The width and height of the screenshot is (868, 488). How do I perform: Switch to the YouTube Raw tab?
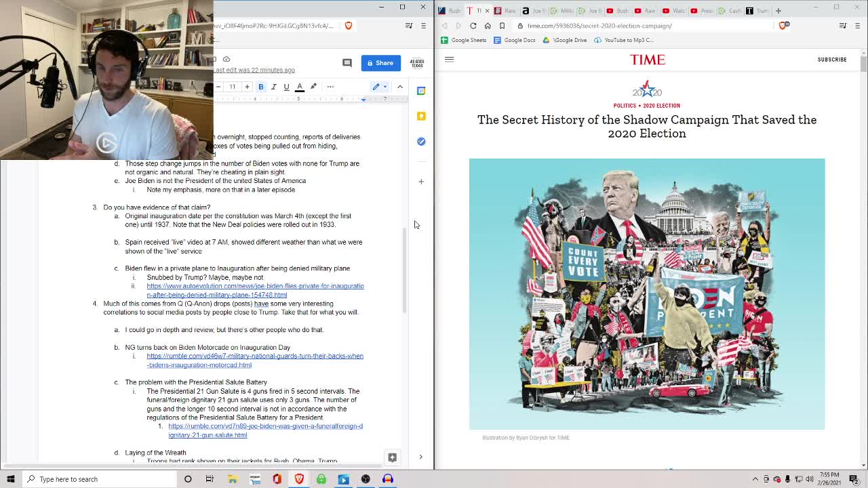646,11
